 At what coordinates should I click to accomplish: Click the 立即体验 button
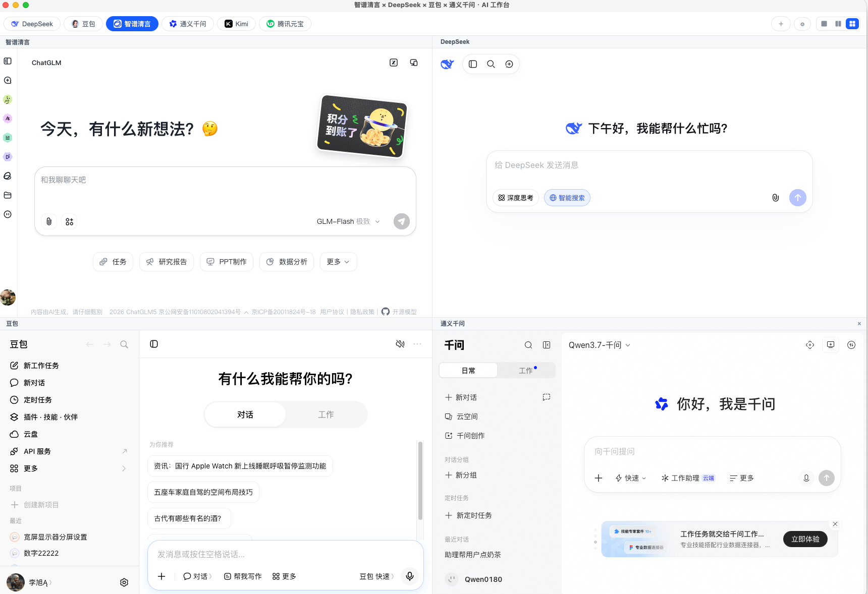click(805, 539)
